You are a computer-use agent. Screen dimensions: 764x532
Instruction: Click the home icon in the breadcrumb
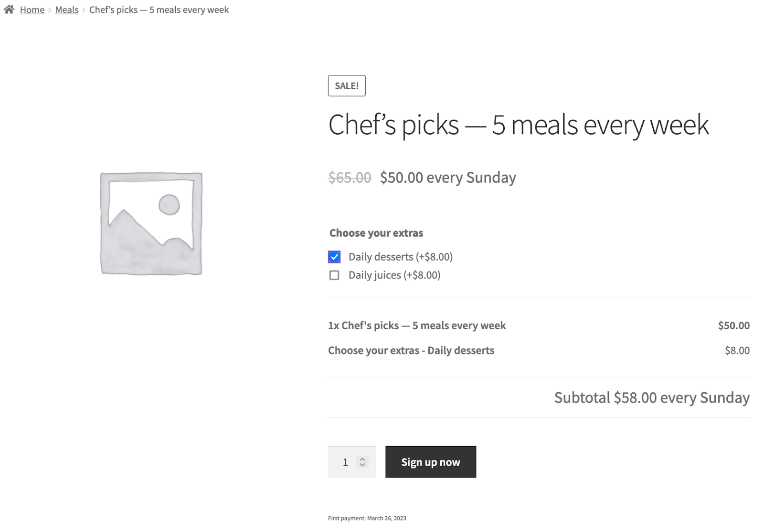(x=9, y=9)
